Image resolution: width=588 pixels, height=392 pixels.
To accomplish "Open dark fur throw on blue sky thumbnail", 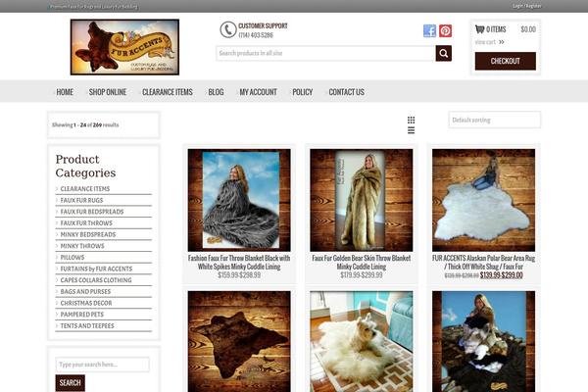I will (x=484, y=341).
